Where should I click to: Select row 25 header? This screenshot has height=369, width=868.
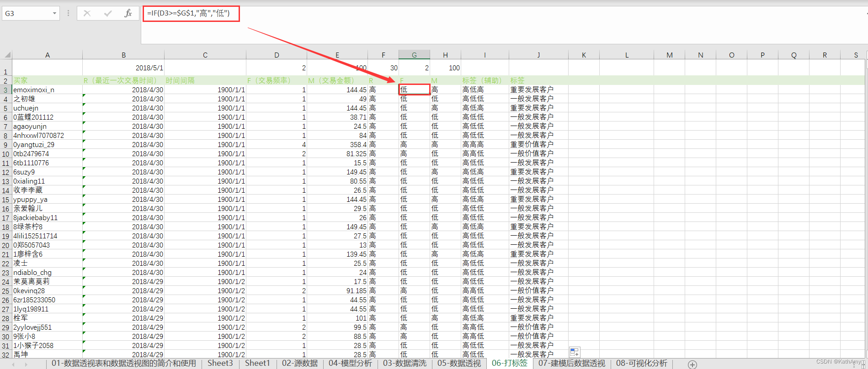click(x=6, y=291)
